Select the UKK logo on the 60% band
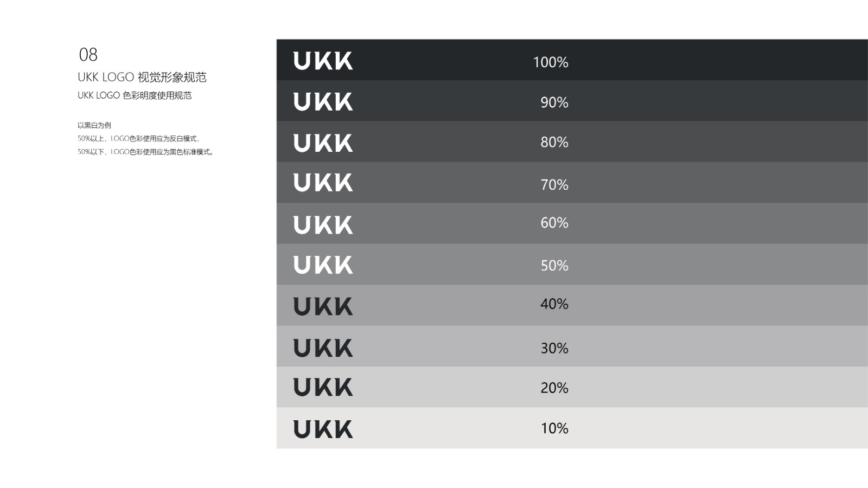 tap(323, 224)
